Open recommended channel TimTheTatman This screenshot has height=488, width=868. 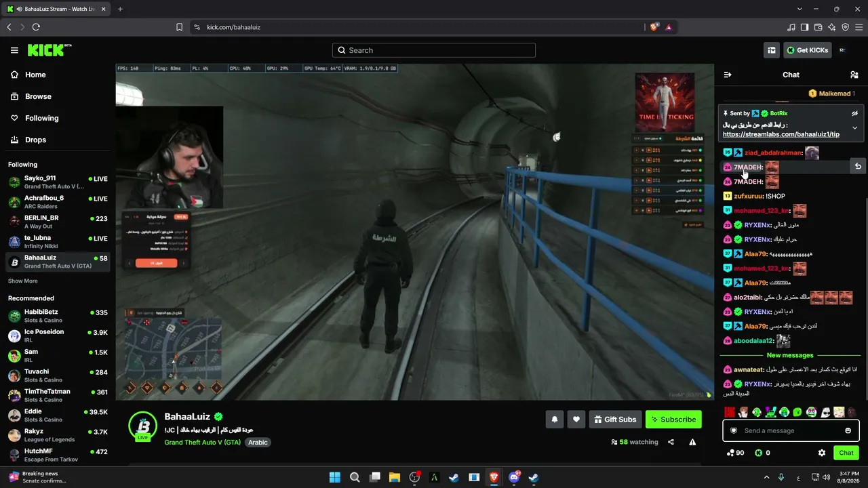58,395
